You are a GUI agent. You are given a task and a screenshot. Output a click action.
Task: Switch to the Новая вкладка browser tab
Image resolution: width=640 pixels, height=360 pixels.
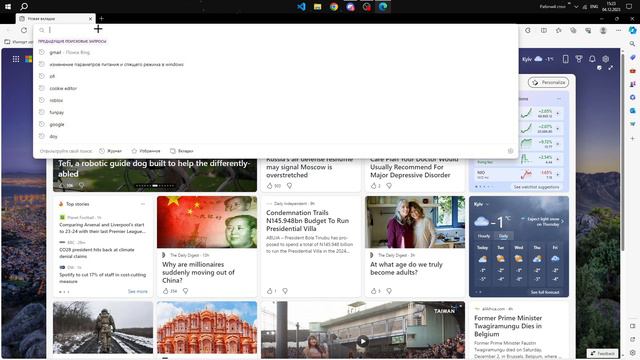click(x=56, y=18)
